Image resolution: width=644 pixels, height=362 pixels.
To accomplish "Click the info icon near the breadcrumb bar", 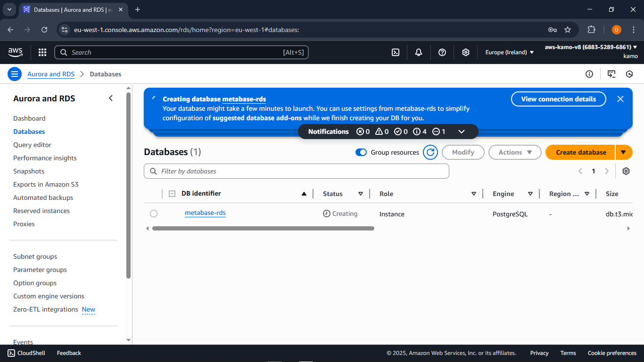I will [x=589, y=74].
